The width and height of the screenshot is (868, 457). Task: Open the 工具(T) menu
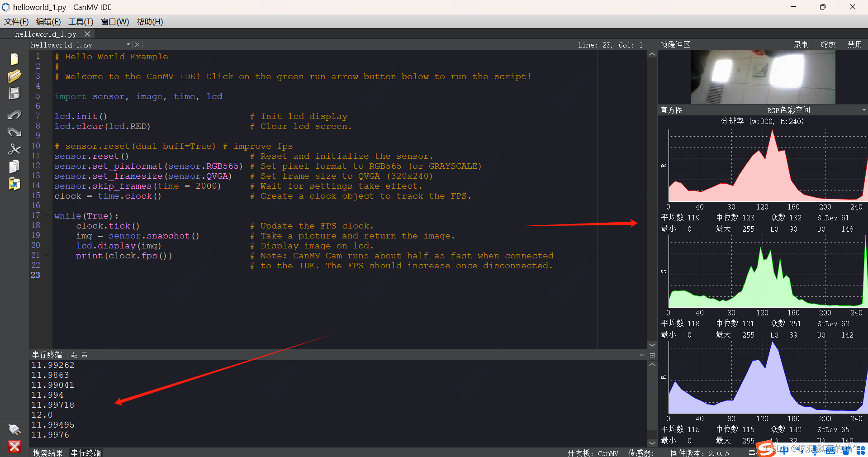pos(81,22)
